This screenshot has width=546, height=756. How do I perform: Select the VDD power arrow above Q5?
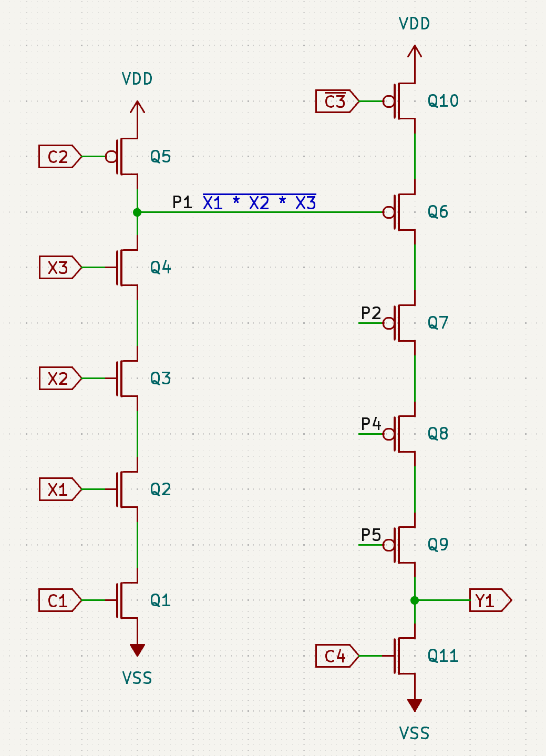click(x=137, y=108)
